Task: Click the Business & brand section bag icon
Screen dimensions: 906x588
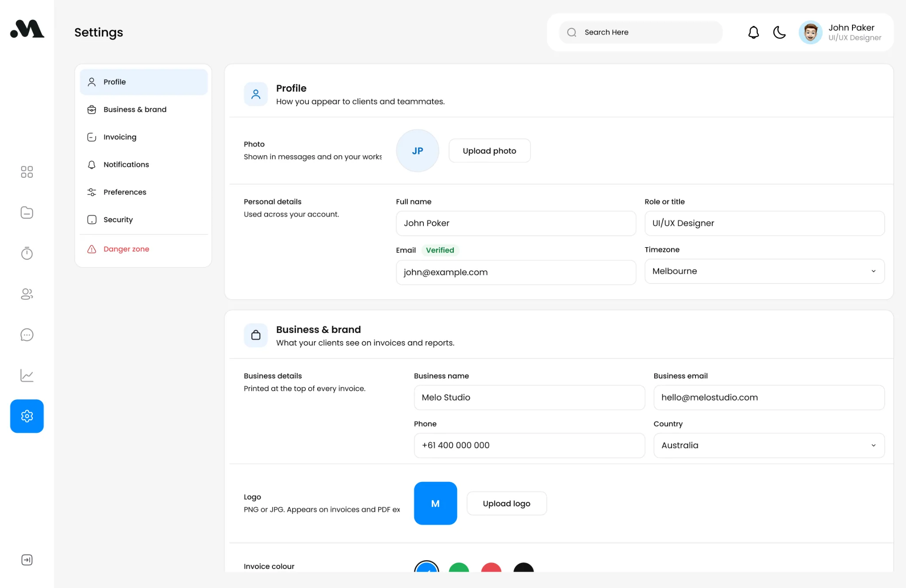Action: point(256,335)
